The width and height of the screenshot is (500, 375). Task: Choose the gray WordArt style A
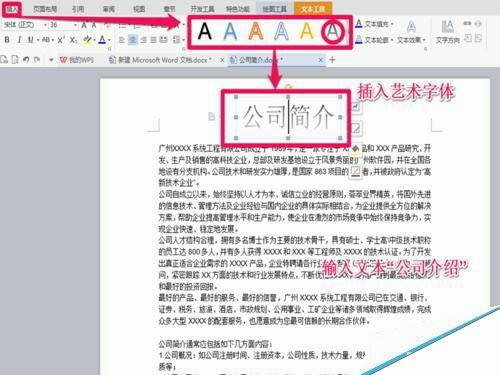(332, 31)
